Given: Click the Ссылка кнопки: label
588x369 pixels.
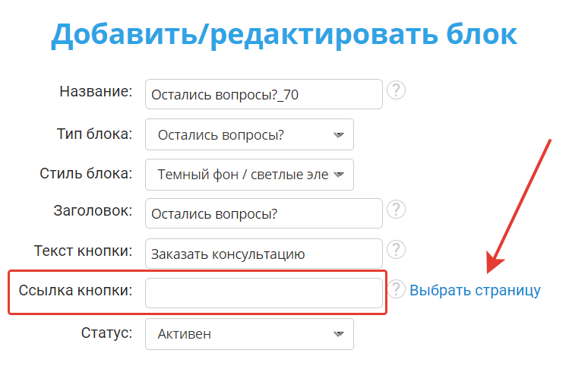Looking at the screenshot, I should (x=77, y=290).
